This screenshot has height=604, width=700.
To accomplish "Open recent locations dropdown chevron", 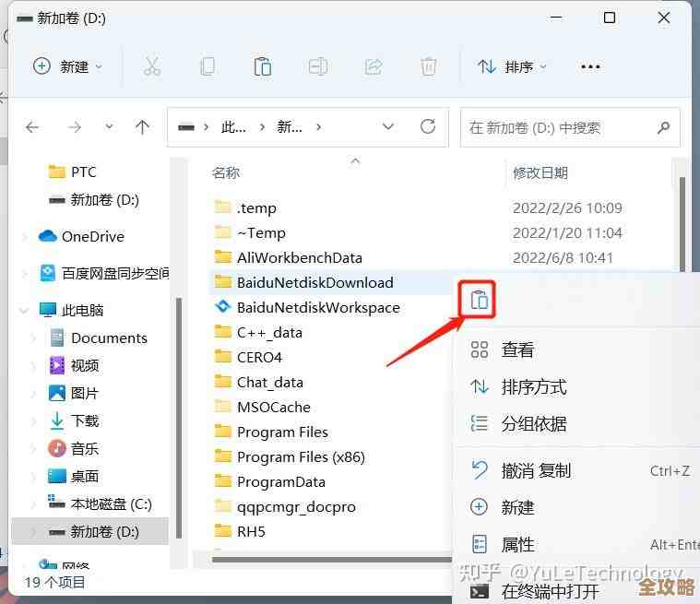I will click(x=109, y=127).
